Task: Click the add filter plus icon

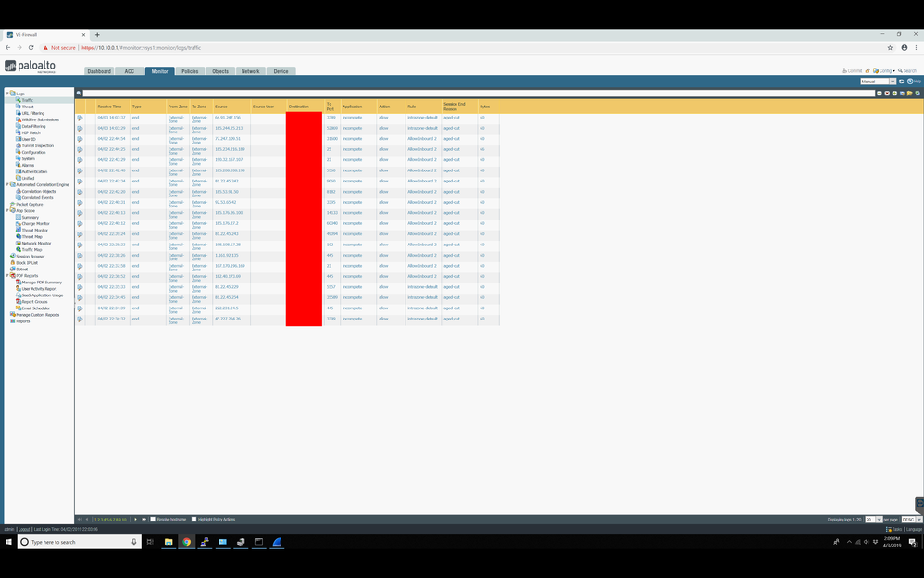Action: click(x=894, y=94)
